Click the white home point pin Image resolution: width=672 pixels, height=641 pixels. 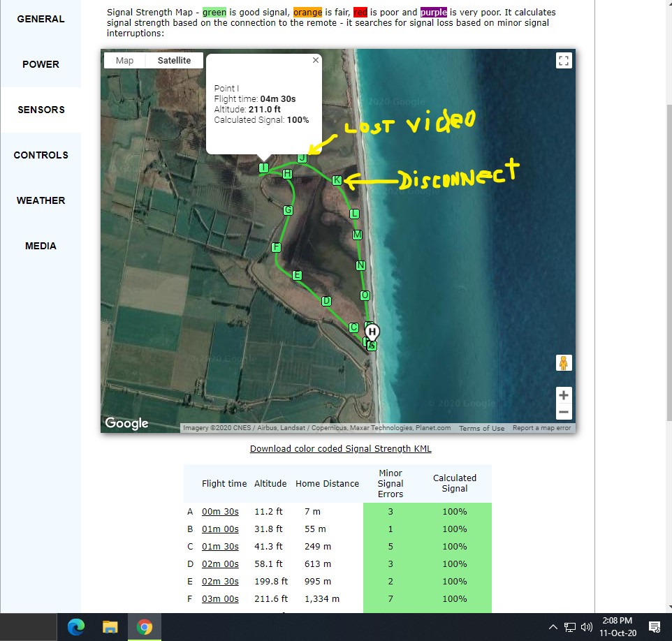click(372, 332)
